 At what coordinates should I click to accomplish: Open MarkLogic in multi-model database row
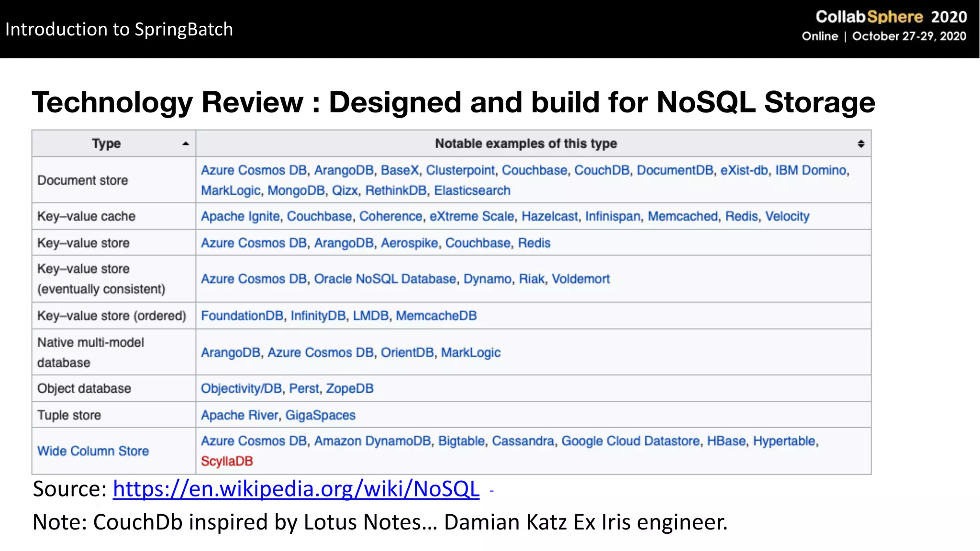click(471, 353)
